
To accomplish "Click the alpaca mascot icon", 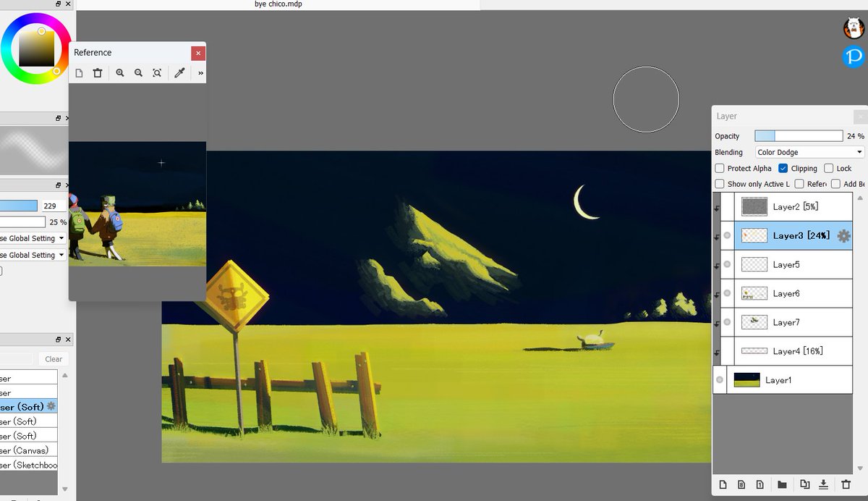I will pyautogui.click(x=854, y=29).
